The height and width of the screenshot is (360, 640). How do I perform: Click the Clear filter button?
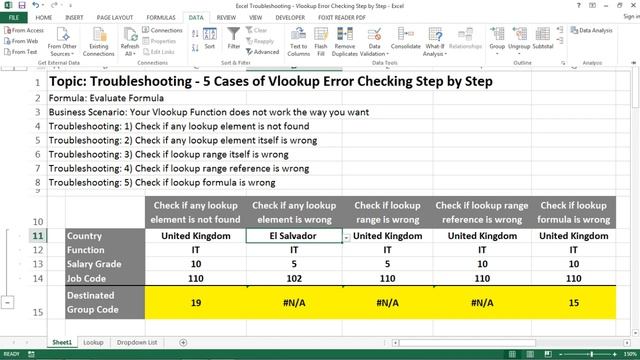(x=256, y=30)
